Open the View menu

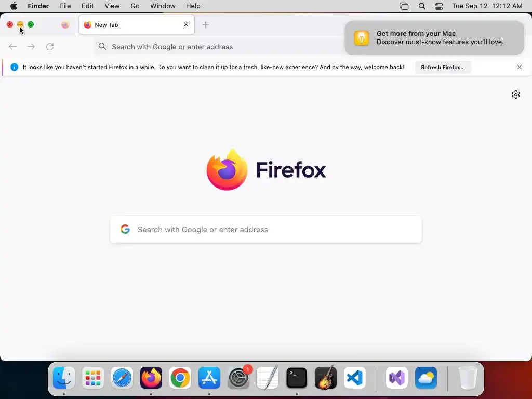[112, 6]
